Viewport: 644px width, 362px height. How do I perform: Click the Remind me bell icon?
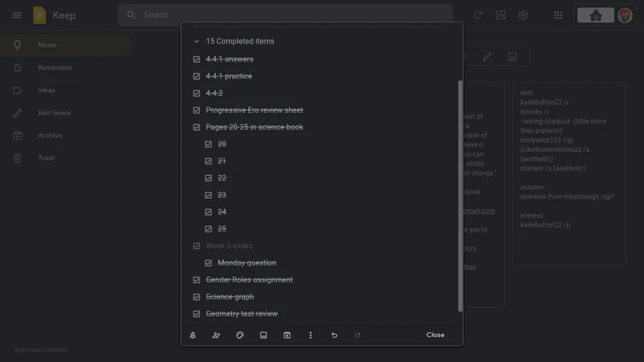click(193, 335)
